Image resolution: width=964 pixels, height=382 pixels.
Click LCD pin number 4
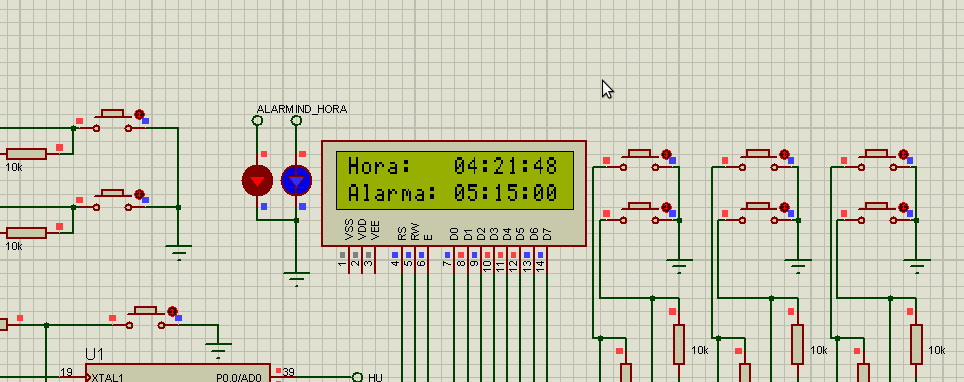click(395, 263)
